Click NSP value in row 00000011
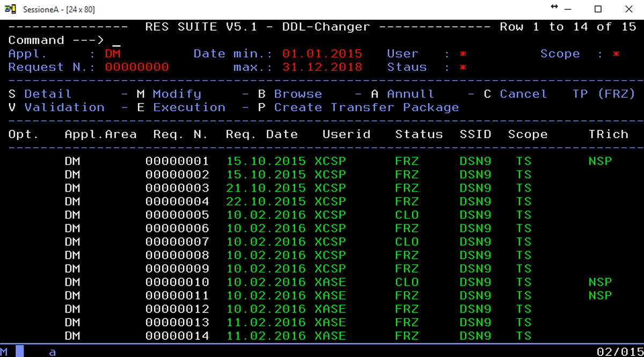Viewport: 644px width, 357px height. [x=600, y=295]
